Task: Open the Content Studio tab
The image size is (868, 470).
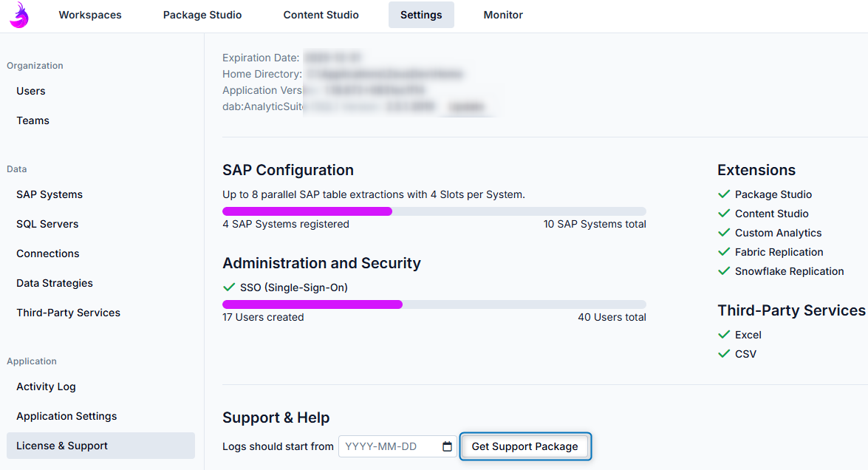Action: coord(321,15)
